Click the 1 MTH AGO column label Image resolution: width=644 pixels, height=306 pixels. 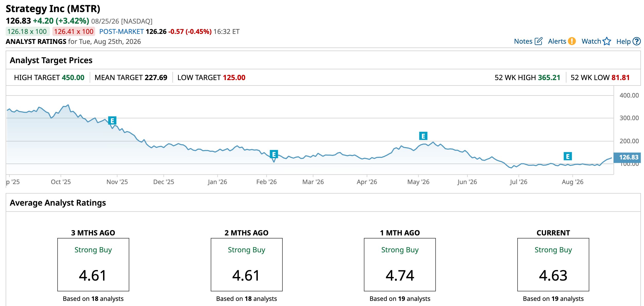click(x=400, y=233)
